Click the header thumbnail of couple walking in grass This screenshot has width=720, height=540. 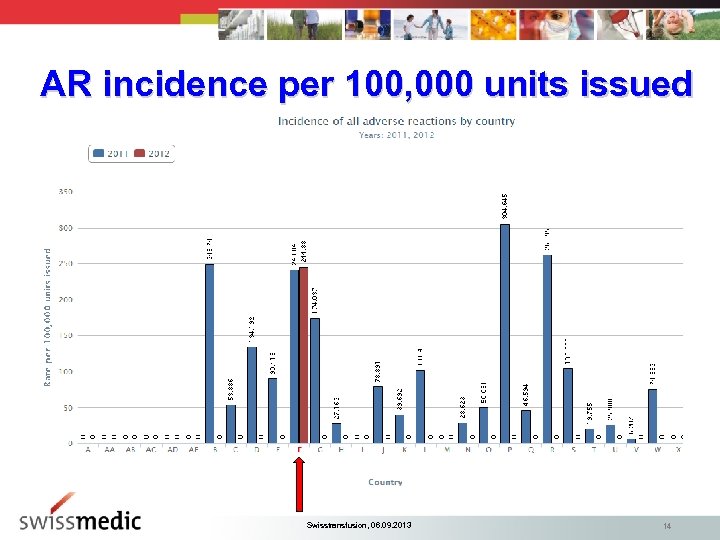pyautogui.click(x=304, y=24)
